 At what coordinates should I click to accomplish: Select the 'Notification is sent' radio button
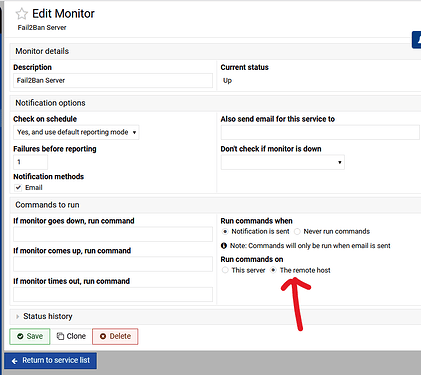coord(225,231)
